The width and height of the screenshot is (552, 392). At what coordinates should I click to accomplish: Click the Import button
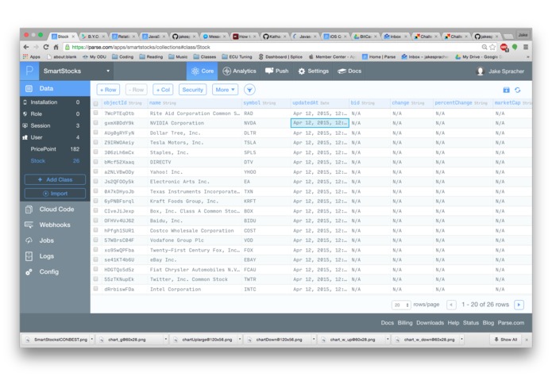(55, 194)
